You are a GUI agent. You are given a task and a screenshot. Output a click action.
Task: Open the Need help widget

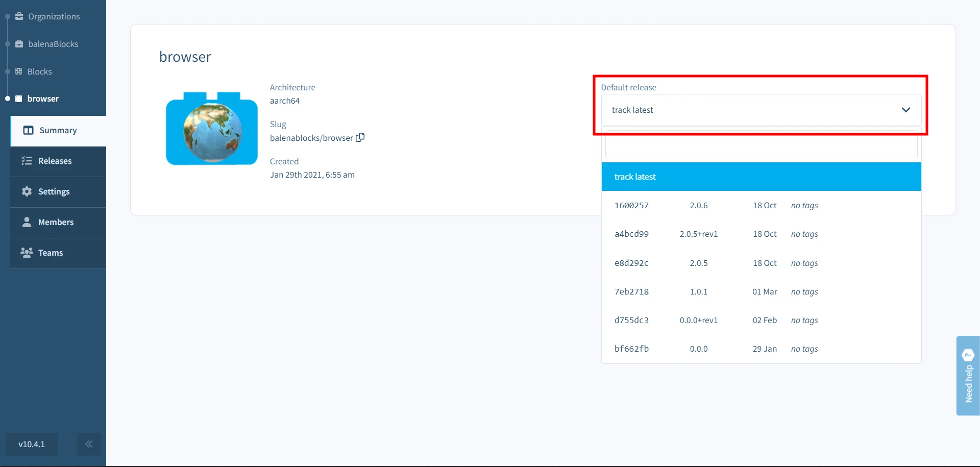(x=968, y=376)
